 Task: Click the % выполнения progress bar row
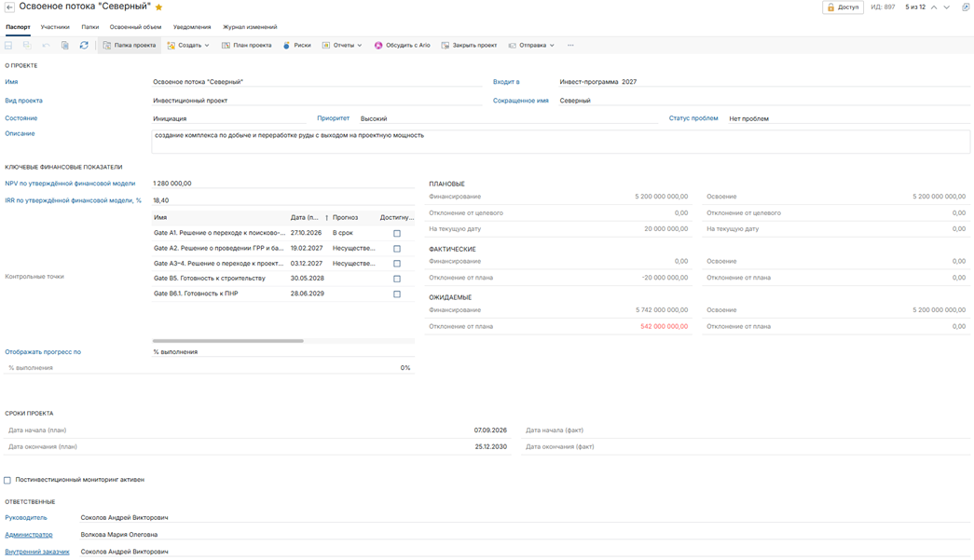click(210, 368)
